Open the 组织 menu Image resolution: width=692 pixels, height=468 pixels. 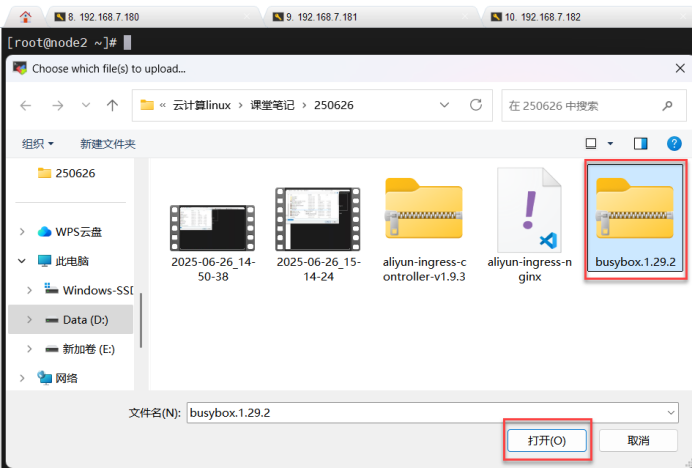(38, 144)
